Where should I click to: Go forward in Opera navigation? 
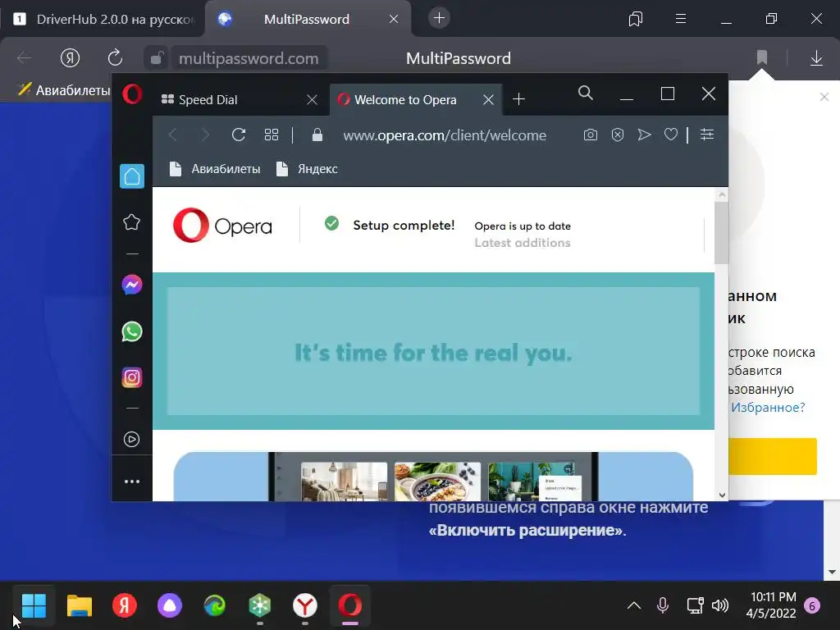pyautogui.click(x=205, y=135)
